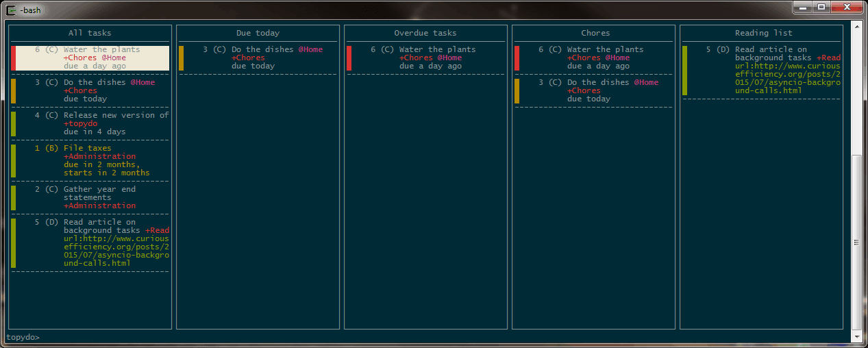Click the Gather year end statements task
Screen dimensions: 868x348
tap(90, 197)
